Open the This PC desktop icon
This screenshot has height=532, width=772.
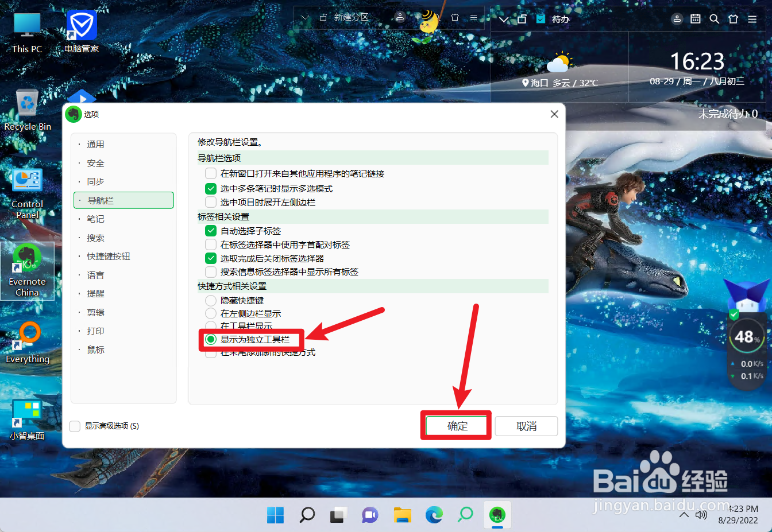point(27,33)
